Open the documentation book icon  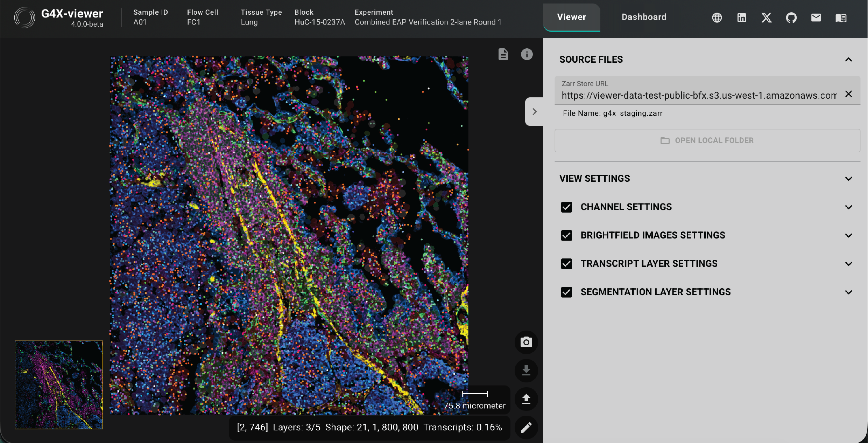[841, 18]
